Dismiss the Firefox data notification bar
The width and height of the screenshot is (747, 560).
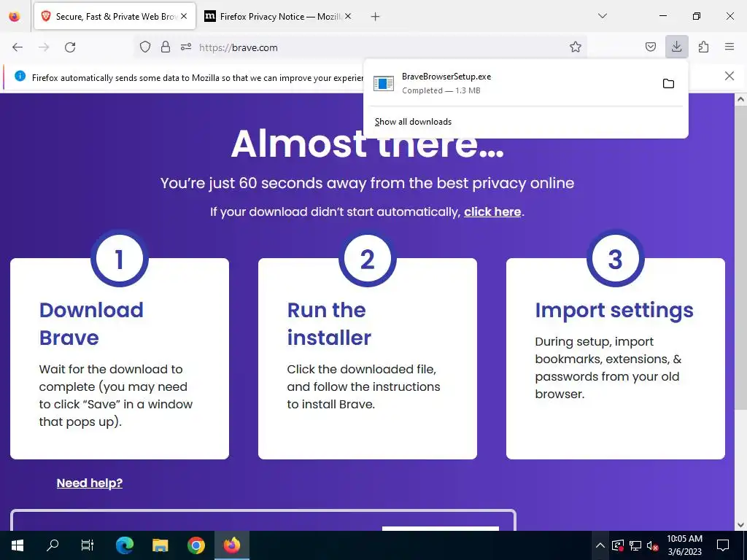(729, 76)
